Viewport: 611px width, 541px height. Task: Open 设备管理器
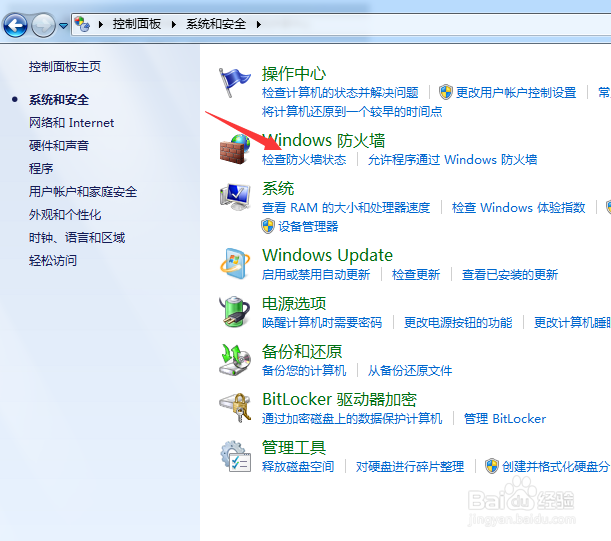tap(308, 227)
